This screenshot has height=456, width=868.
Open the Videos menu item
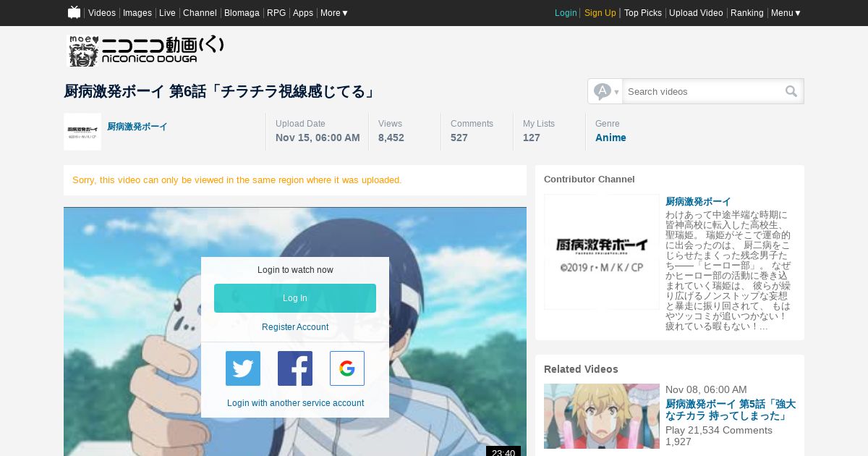coord(102,13)
